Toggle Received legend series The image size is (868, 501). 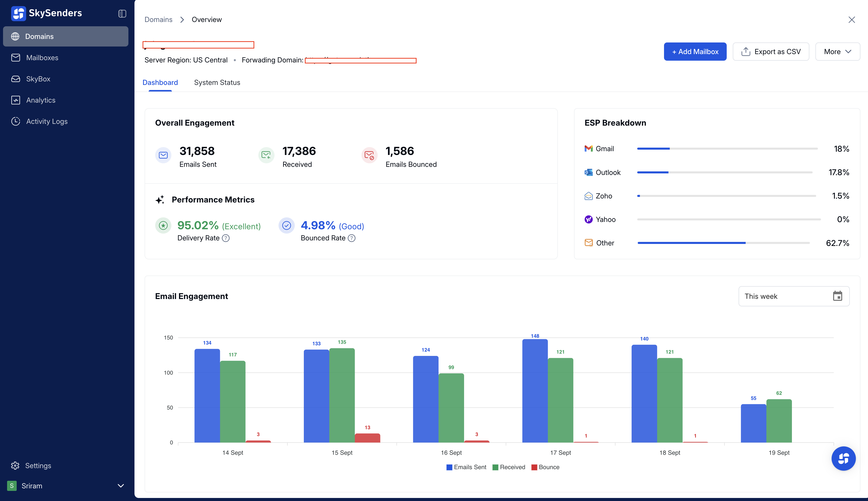(x=509, y=467)
